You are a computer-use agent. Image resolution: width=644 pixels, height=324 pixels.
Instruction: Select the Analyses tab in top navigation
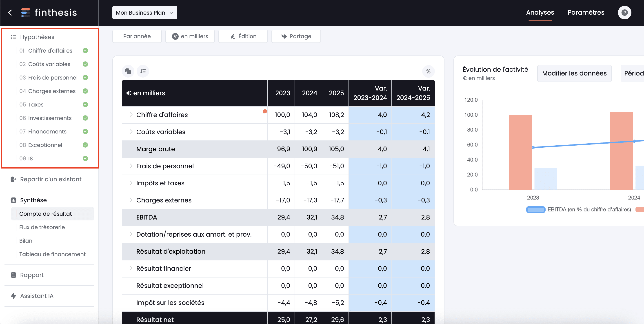pos(540,12)
